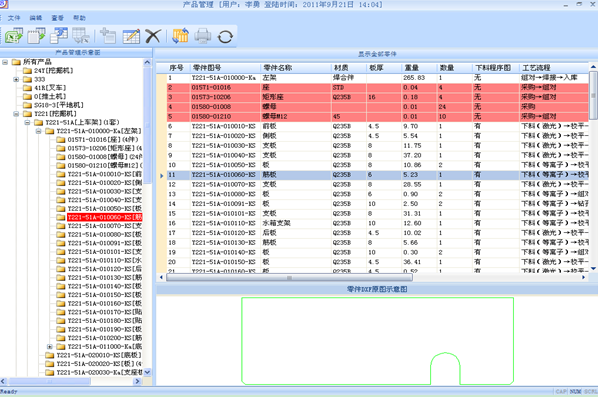Click tree panel scroll-down arrow
The image size is (598, 397).
point(148,372)
